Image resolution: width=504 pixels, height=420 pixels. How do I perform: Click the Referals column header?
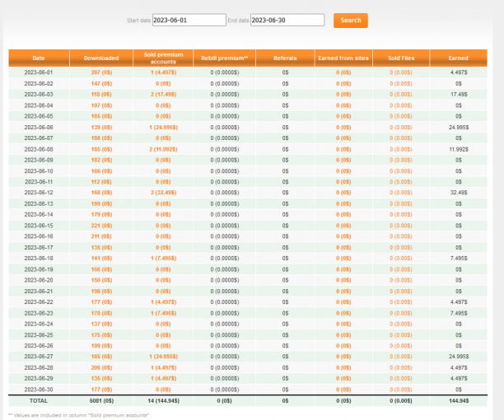(285, 58)
